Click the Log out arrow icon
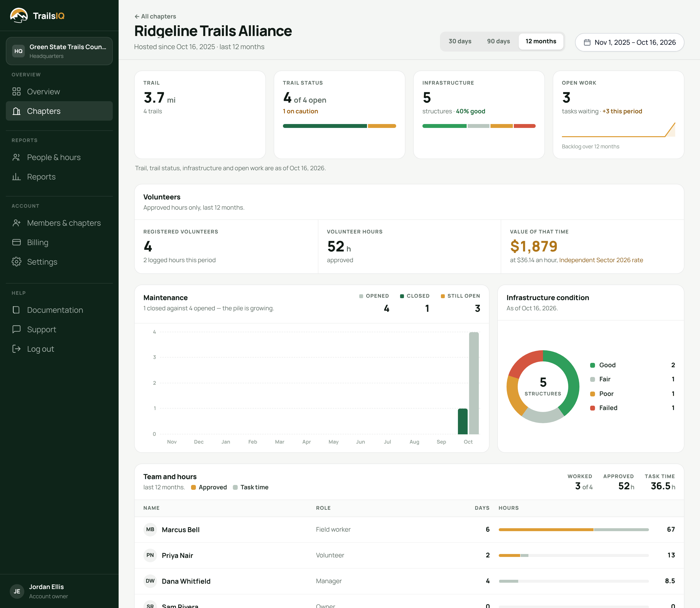700x608 pixels. (x=16, y=349)
